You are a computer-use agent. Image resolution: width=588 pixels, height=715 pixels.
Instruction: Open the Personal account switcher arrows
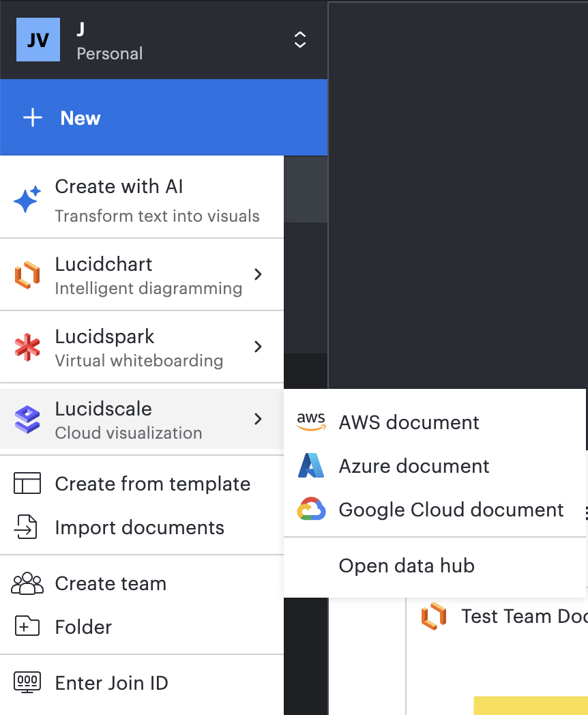[x=300, y=40]
